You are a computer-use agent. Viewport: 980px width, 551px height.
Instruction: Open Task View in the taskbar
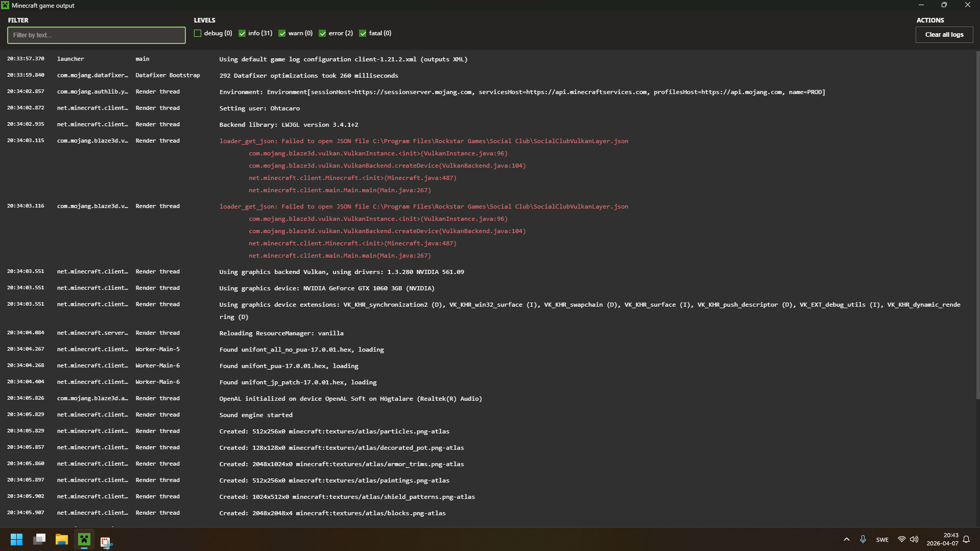point(39,540)
